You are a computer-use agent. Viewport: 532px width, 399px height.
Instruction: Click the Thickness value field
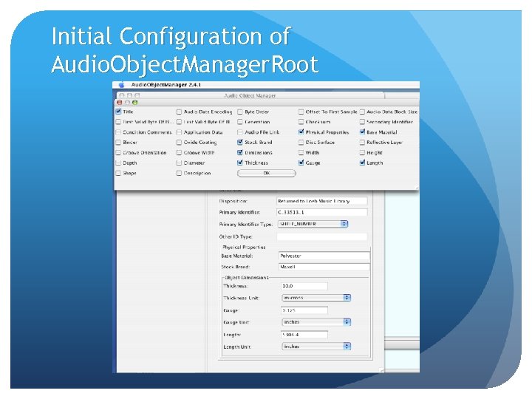[304, 286]
